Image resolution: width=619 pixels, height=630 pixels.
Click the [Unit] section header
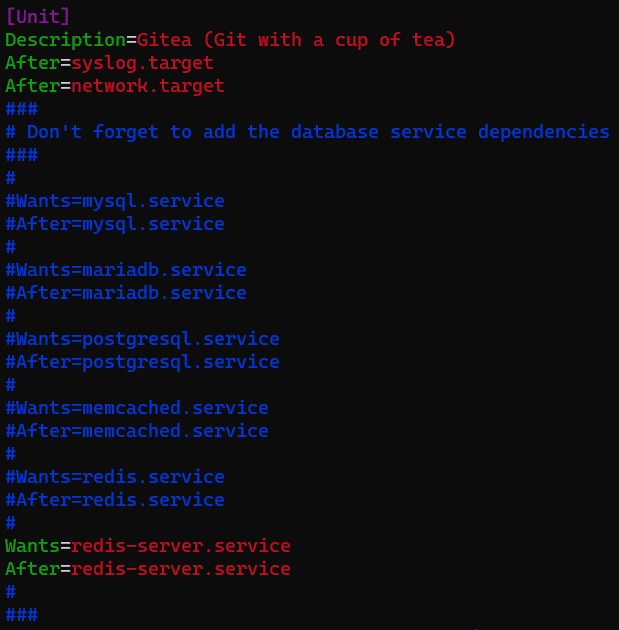point(38,17)
